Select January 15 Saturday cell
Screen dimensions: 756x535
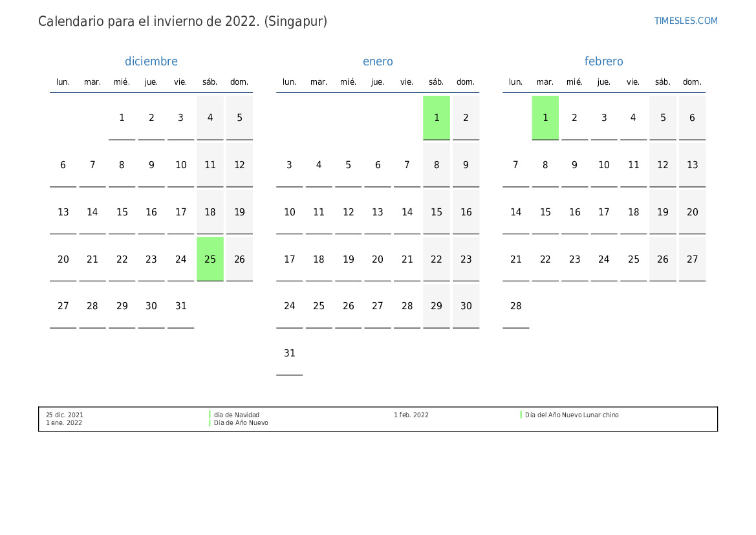point(437,212)
